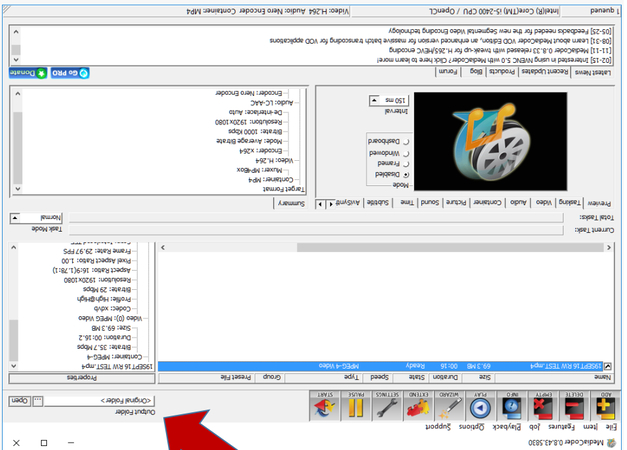
Task: Click the Donate badge
Action: pos(28,73)
